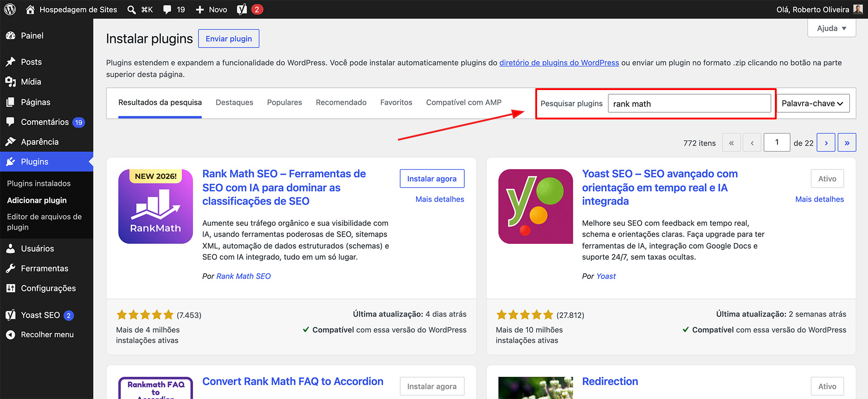Viewport: 868px width, 399px height.
Task: Install Rank Math SEO with Instalar agora
Action: (432, 179)
